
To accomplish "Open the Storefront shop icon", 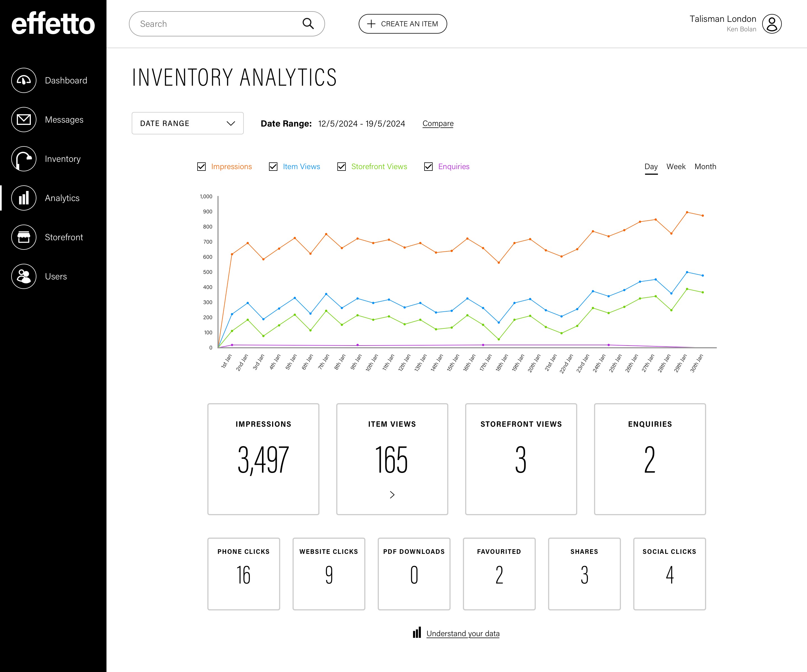I will pyautogui.click(x=24, y=237).
